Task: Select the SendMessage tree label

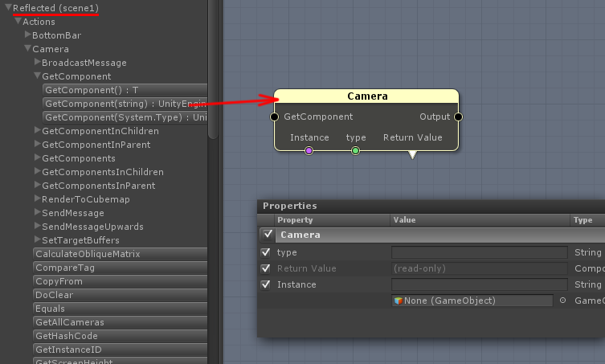Action: 73,213
